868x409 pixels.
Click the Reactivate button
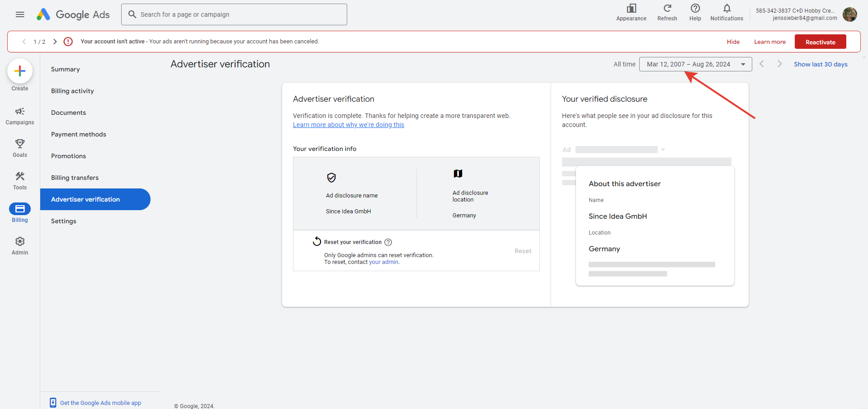[x=821, y=42]
